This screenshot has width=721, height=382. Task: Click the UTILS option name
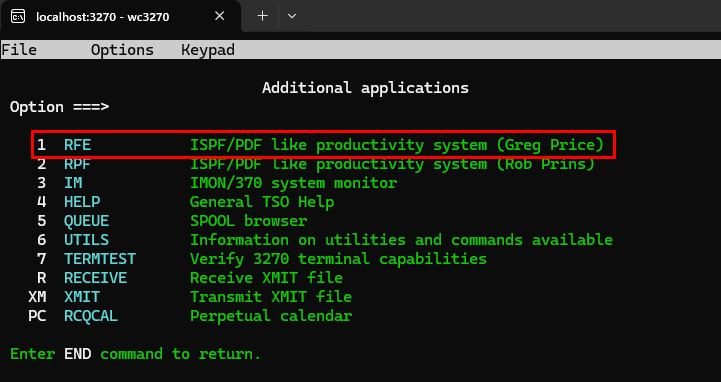[x=86, y=240]
